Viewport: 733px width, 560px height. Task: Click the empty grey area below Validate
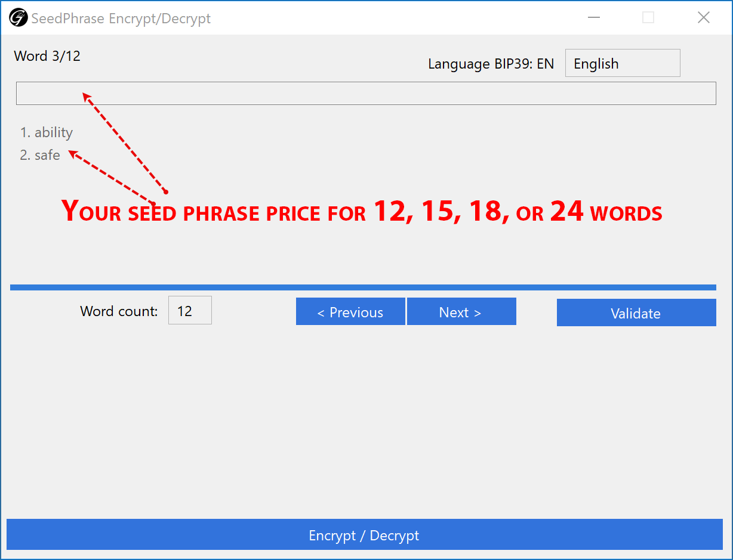point(636,417)
